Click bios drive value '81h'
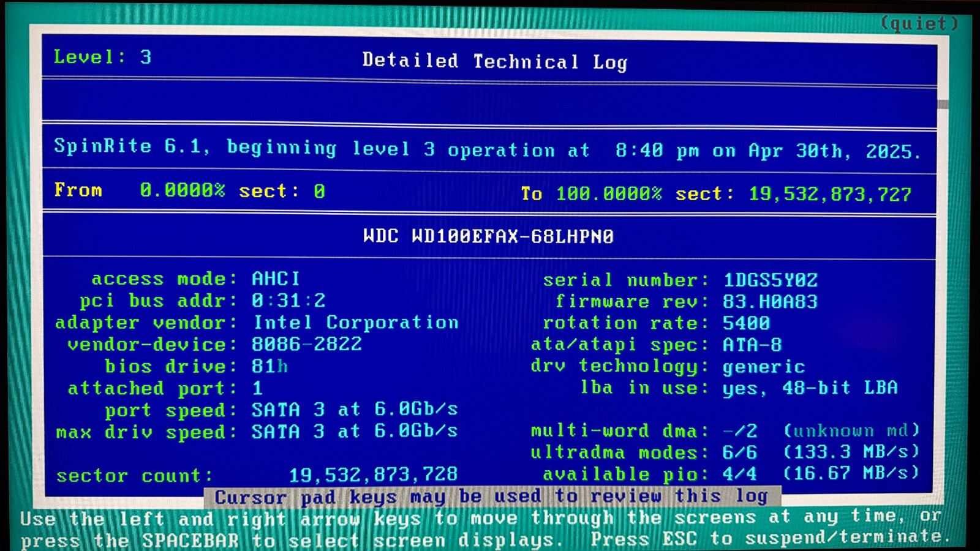The width and height of the screenshot is (980, 551). [x=269, y=366]
